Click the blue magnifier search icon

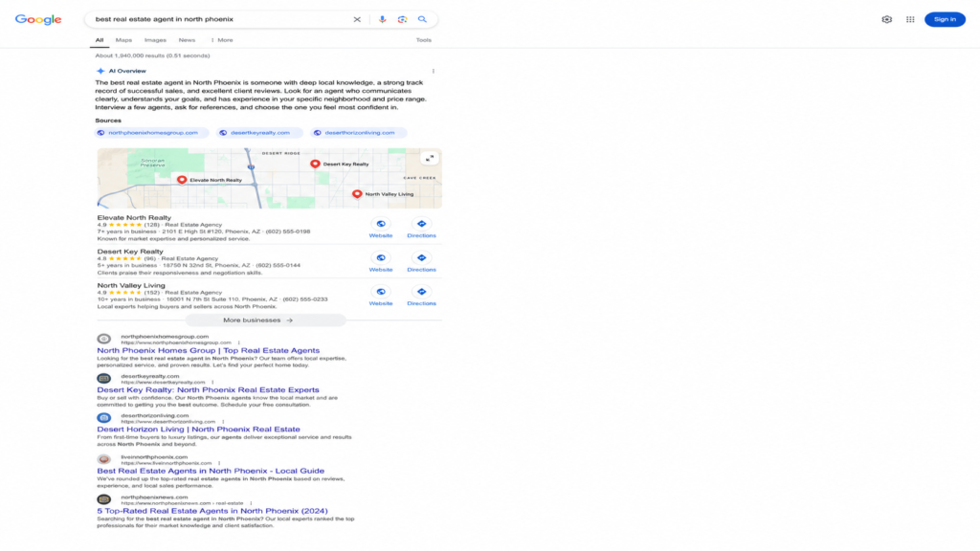422,19
